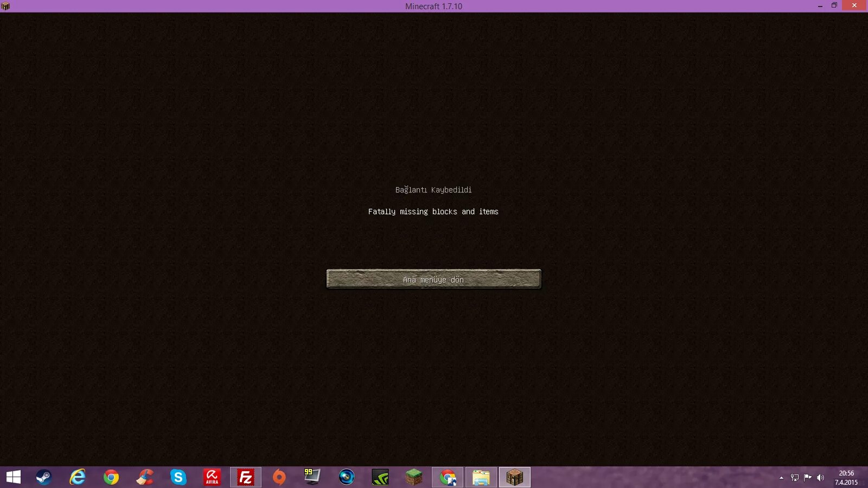The width and height of the screenshot is (868, 488).
Task: Show hidden system tray icons
Action: [x=781, y=478]
